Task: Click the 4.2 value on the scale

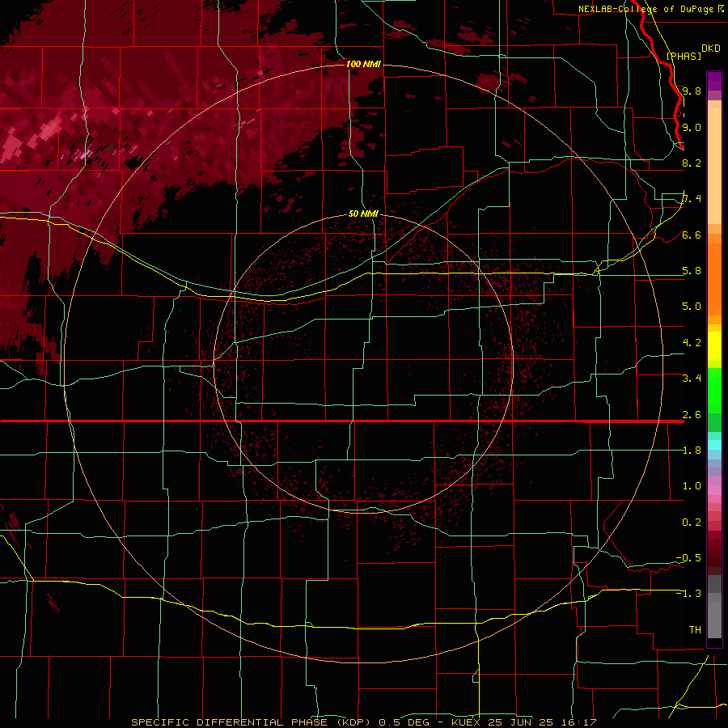Action: click(x=692, y=343)
